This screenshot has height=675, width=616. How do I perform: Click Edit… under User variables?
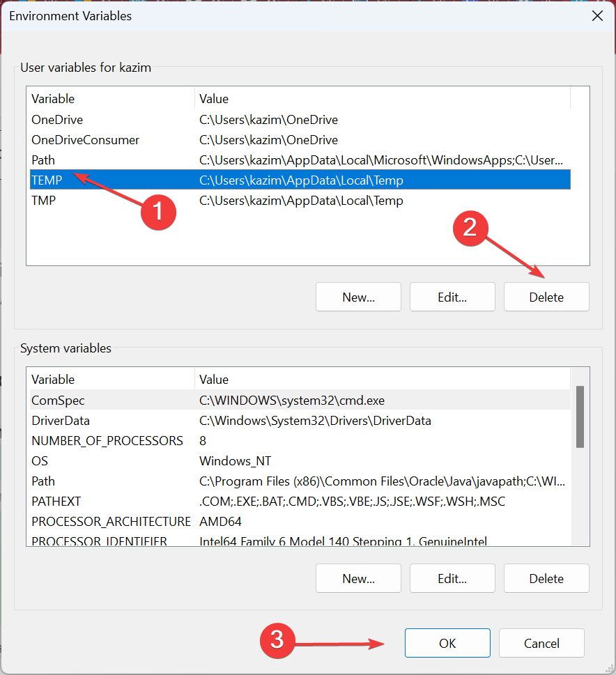(452, 297)
